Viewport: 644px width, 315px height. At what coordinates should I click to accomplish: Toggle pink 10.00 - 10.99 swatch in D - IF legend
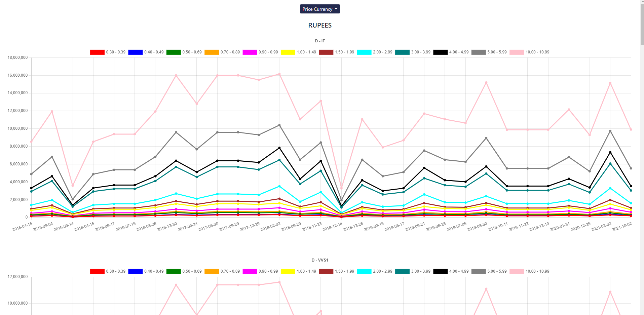click(517, 52)
